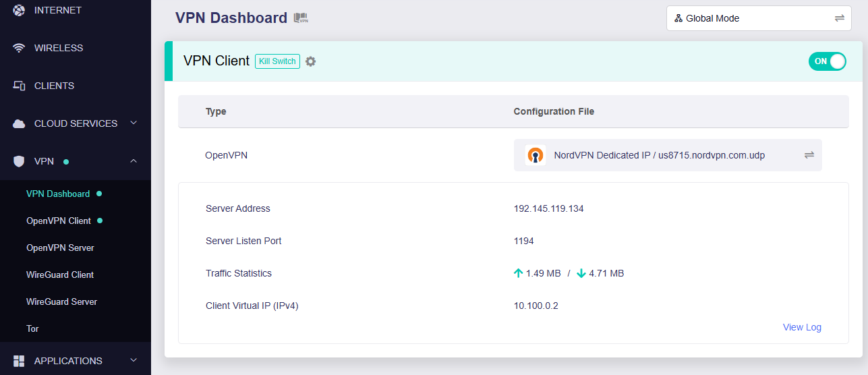Open the Tor menu item
The width and height of the screenshot is (868, 375).
tap(32, 328)
